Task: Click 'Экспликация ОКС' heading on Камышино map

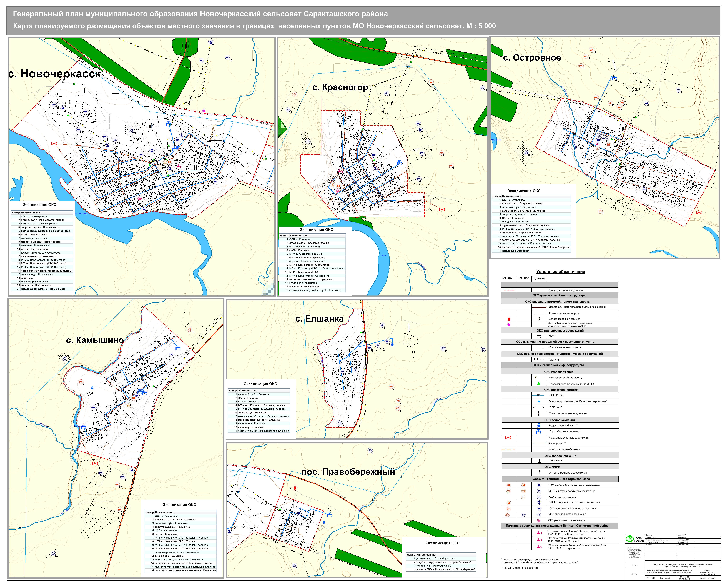Action: coord(179,505)
